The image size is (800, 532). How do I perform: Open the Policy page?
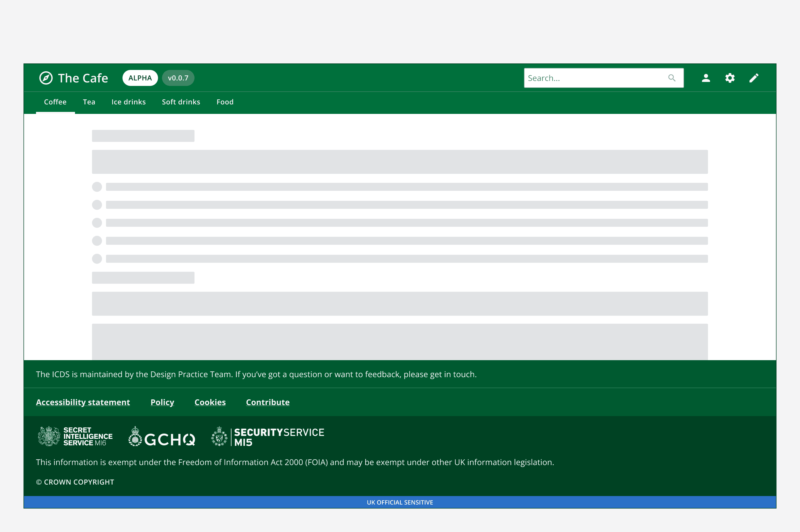point(162,402)
